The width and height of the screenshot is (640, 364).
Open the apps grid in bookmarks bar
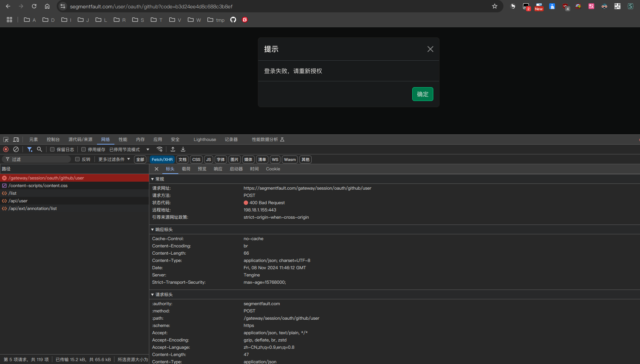tap(9, 20)
